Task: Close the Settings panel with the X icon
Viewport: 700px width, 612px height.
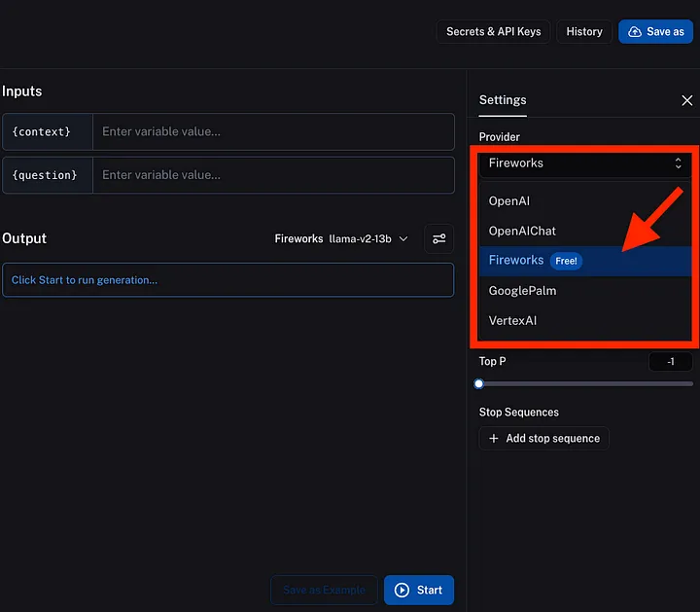Action: [686, 100]
